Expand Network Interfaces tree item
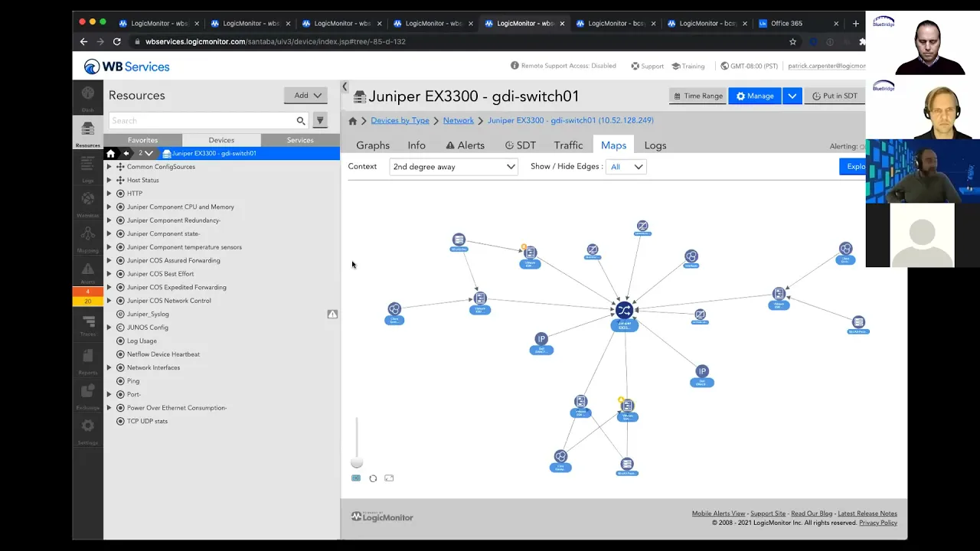Screen dimensions: 980x551 click(109, 367)
